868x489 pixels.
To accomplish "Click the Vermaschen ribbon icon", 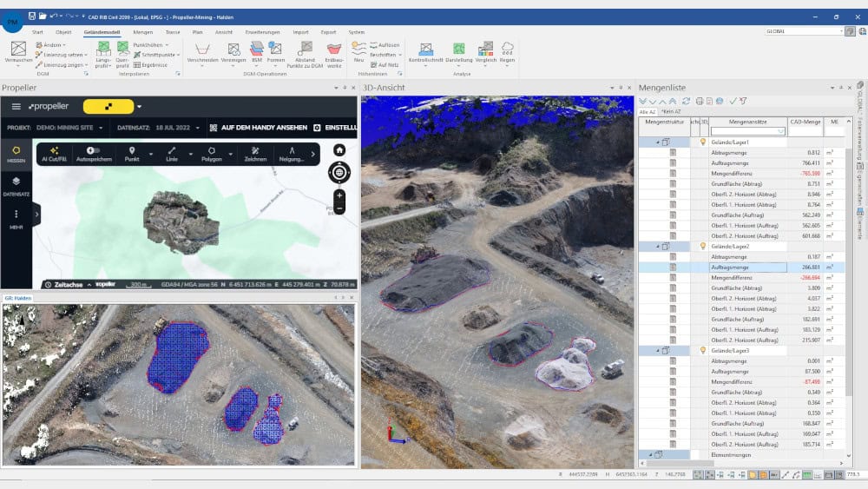I will (18, 49).
